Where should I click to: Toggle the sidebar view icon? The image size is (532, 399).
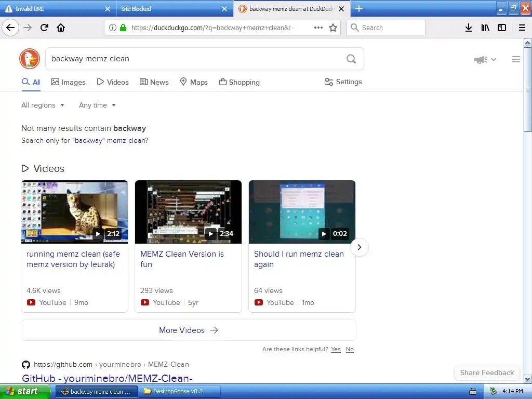tap(502, 28)
